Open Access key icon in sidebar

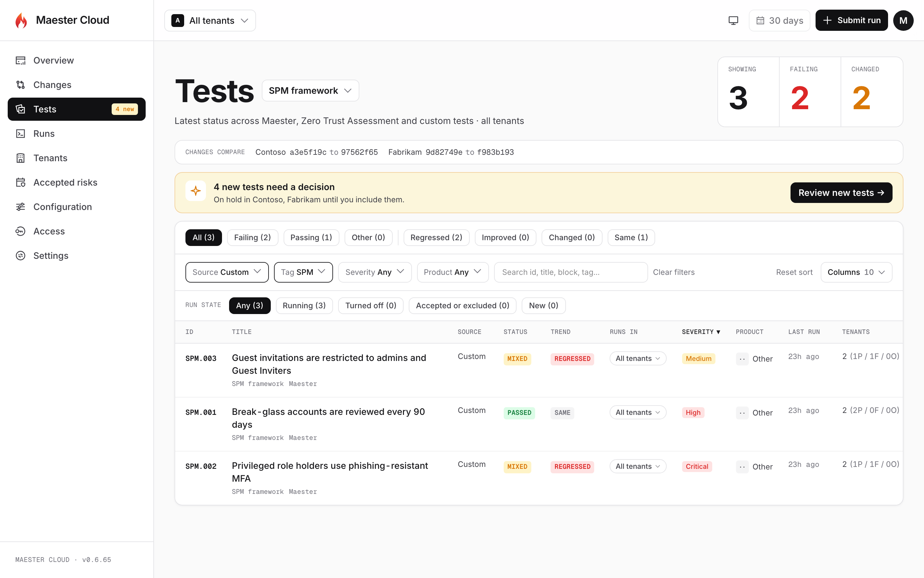point(21,231)
